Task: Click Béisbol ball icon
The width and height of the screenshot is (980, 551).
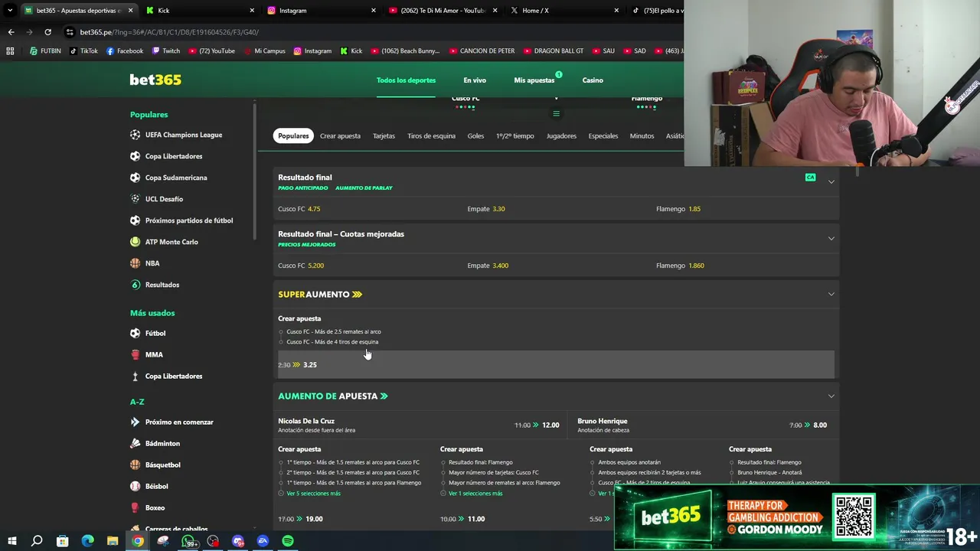Action: click(x=136, y=486)
